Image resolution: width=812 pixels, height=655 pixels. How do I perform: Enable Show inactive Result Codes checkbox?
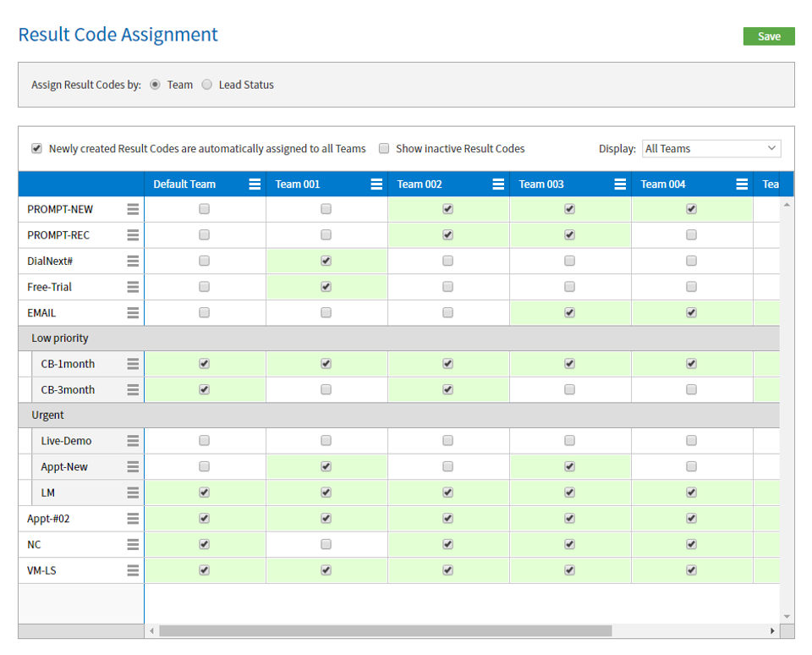384,149
